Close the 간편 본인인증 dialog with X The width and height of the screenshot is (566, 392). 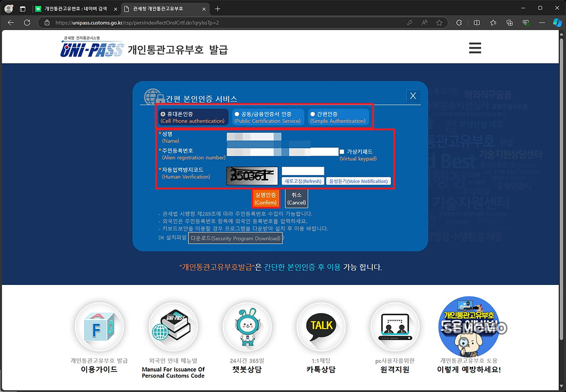pyautogui.click(x=413, y=96)
